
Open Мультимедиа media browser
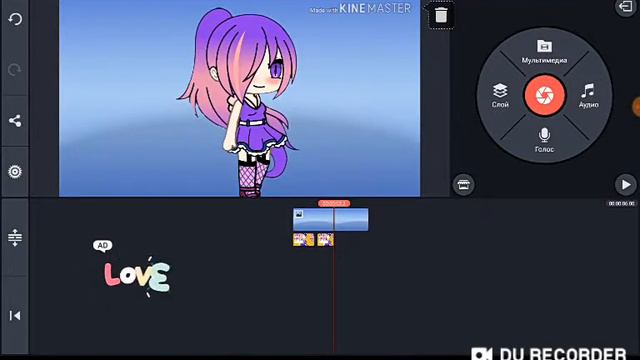click(x=544, y=51)
